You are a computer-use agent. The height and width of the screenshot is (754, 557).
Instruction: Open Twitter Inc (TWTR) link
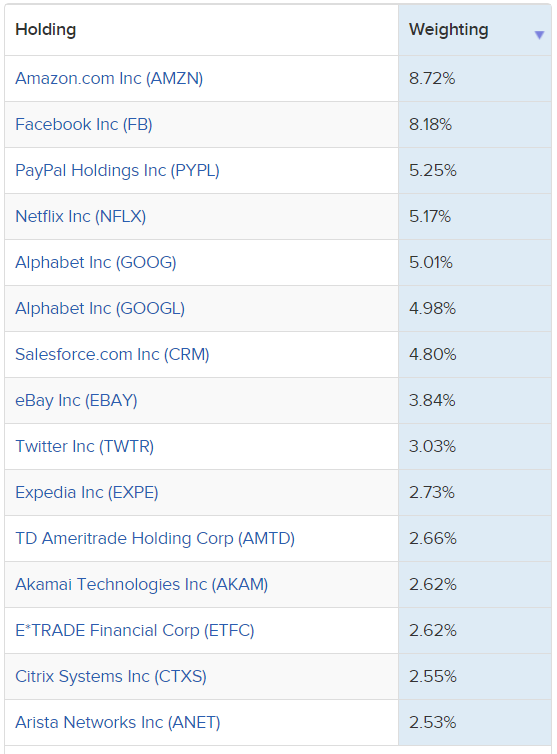tap(85, 446)
